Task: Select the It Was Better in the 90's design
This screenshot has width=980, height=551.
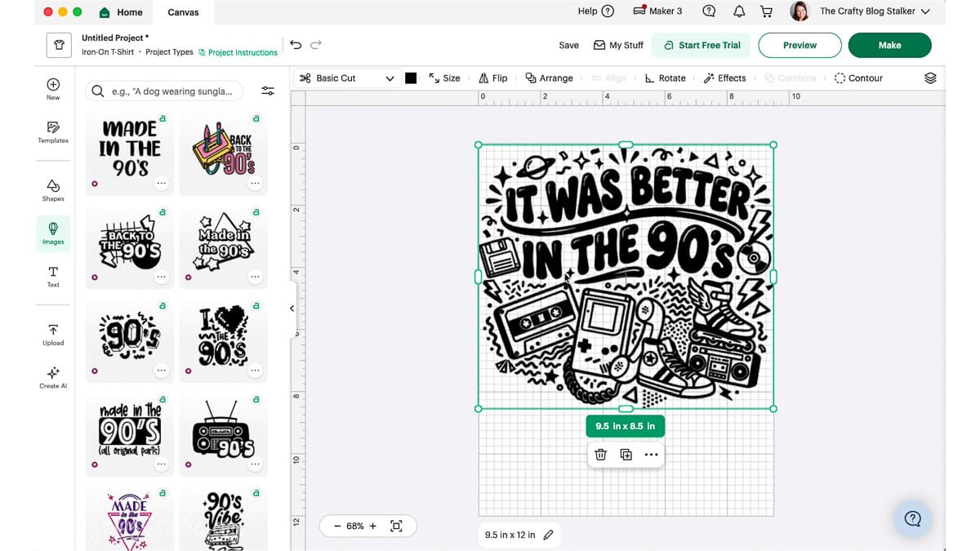Action: (x=626, y=277)
